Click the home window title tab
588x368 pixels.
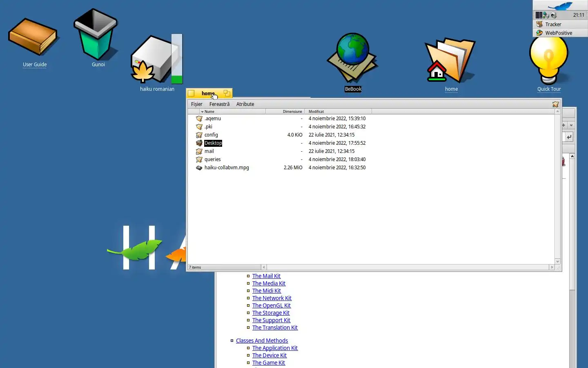(209, 93)
